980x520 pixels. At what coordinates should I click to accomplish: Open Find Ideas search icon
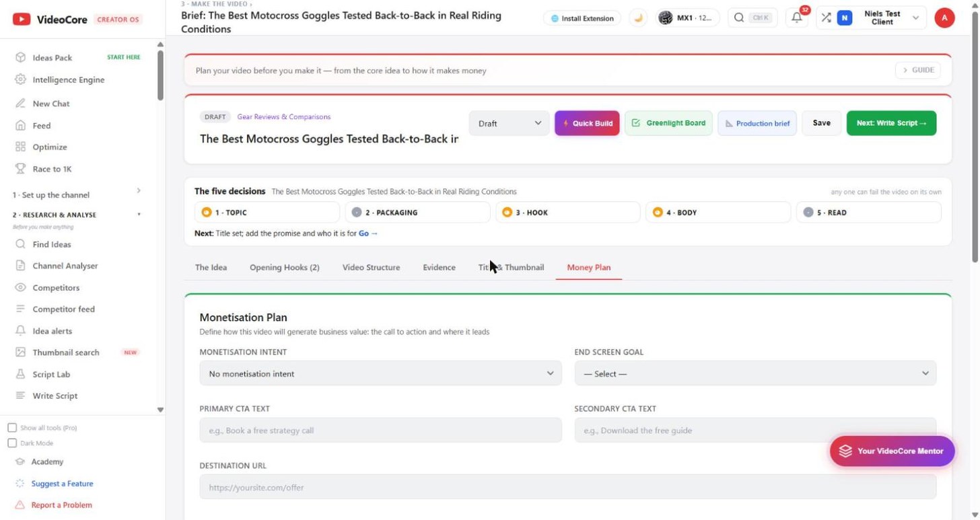click(21, 244)
